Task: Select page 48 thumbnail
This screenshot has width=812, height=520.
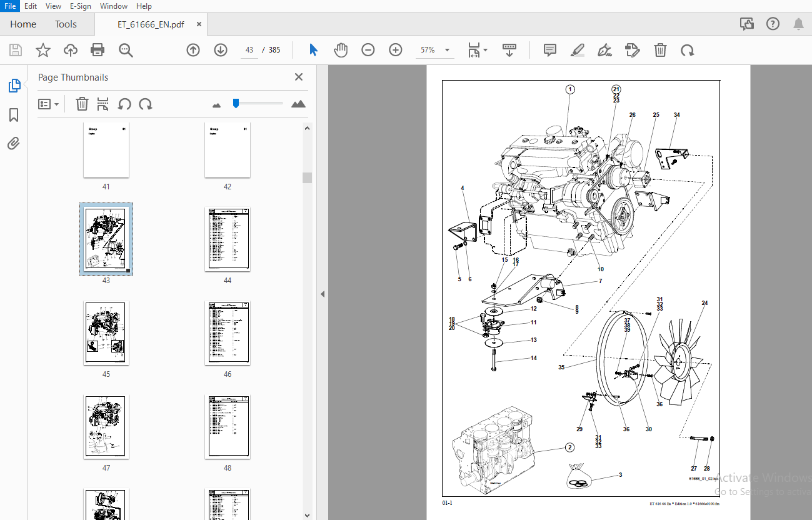Action: [x=228, y=427]
